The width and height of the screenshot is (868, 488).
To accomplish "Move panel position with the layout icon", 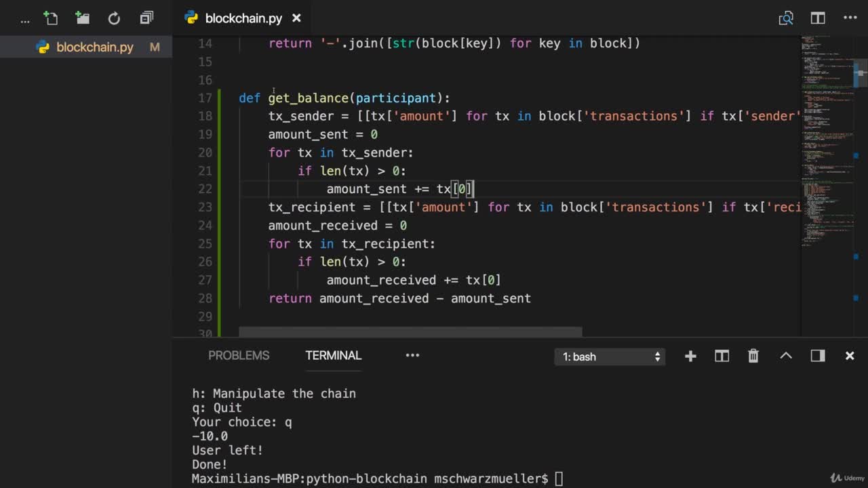I will click(x=818, y=356).
